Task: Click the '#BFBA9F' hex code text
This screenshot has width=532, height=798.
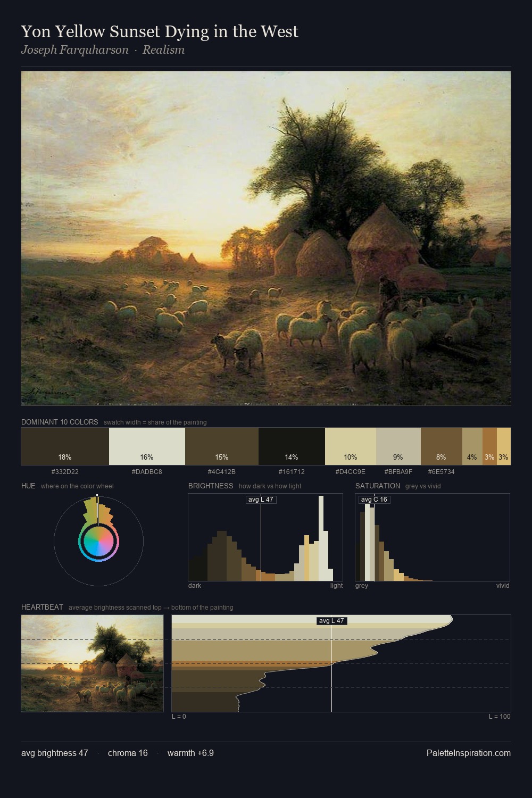Action: (398, 472)
